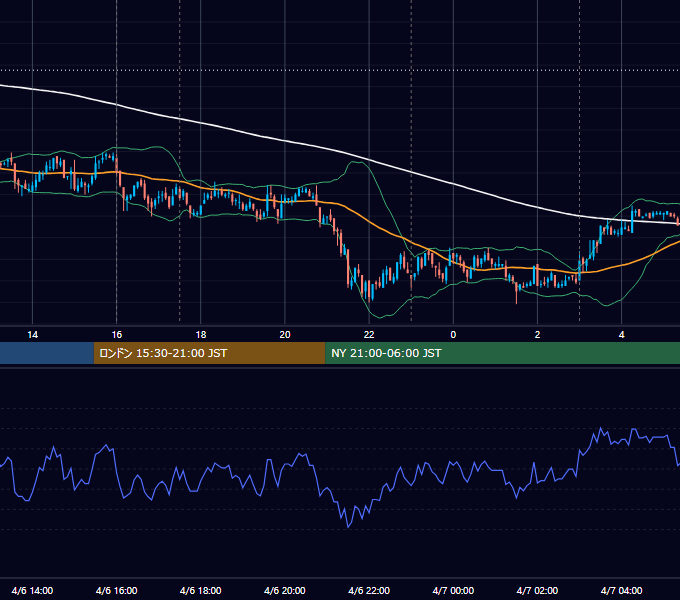
Task: Click the 2 hour axis label
Action: (x=537, y=335)
